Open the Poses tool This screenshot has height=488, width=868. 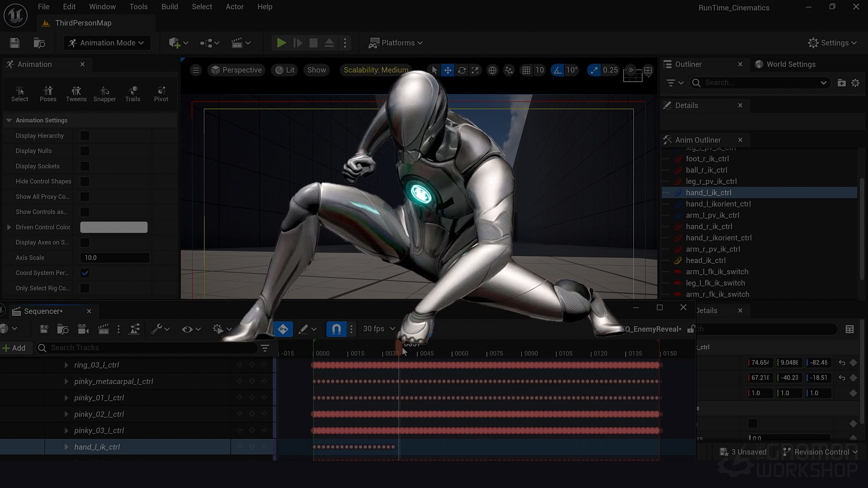pos(48,94)
